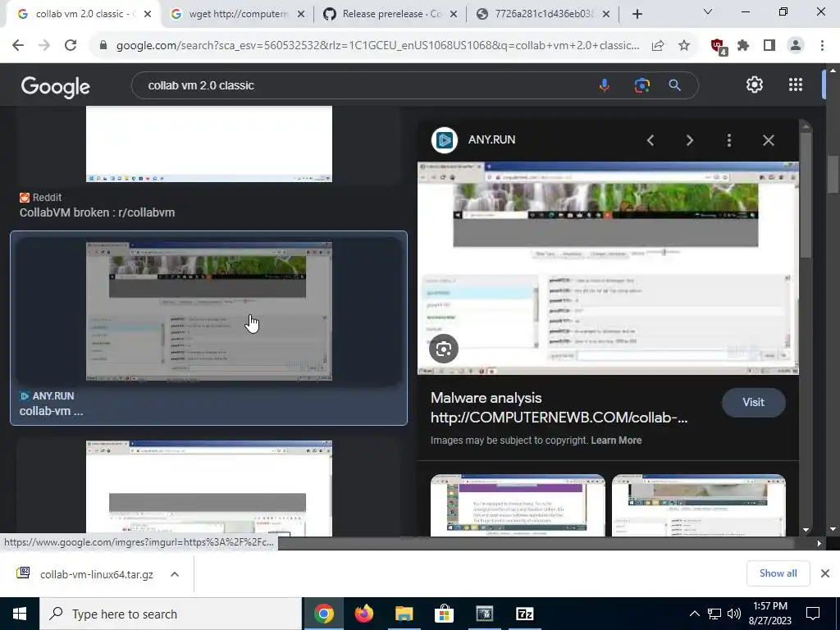Screen dimensions: 840x630
Task: Search inside image with Lens overlay button
Action: pos(444,349)
